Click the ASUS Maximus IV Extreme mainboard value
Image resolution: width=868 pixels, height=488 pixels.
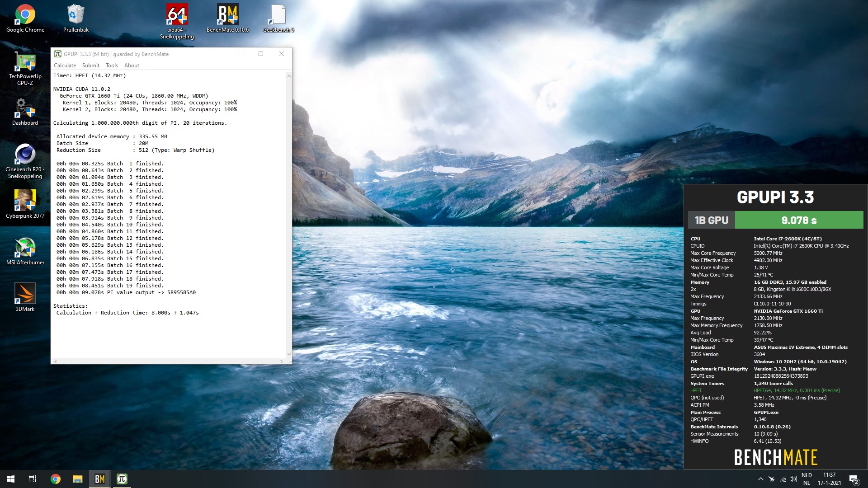[x=801, y=347]
